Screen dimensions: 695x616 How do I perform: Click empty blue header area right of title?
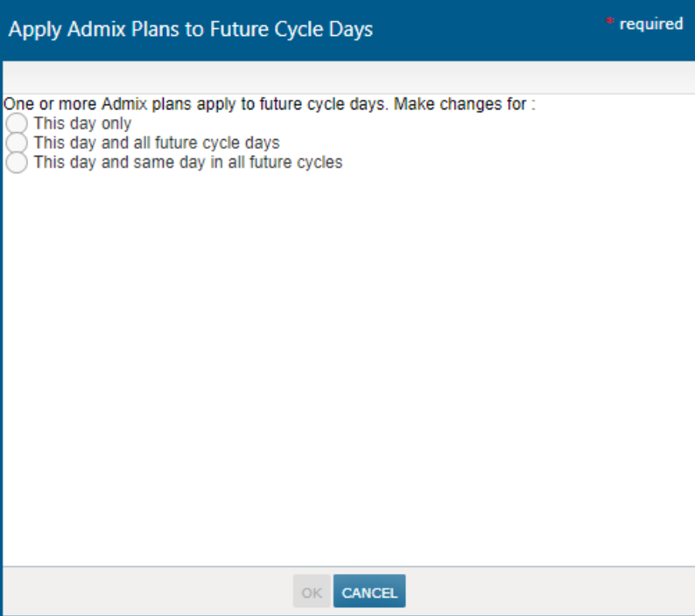[490, 30]
